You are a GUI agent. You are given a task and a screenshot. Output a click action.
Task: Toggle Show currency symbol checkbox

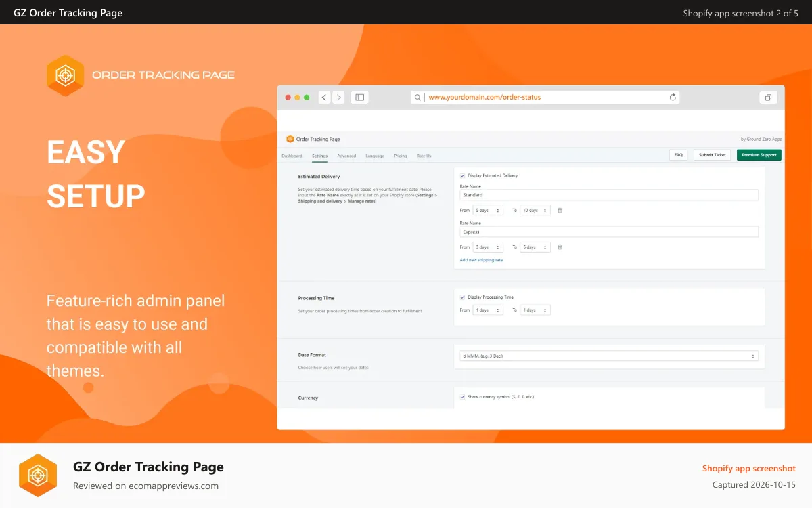[462, 397]
